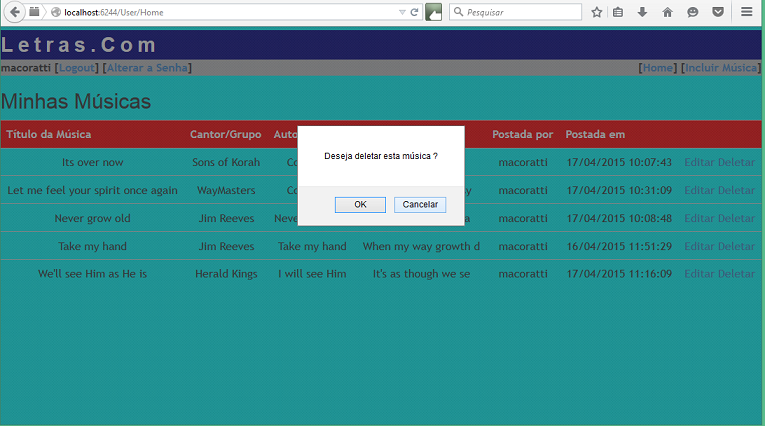This screenshot has height=426, width=765.
Task: Open the Alterar a Senha link
Action: point(146,68)
